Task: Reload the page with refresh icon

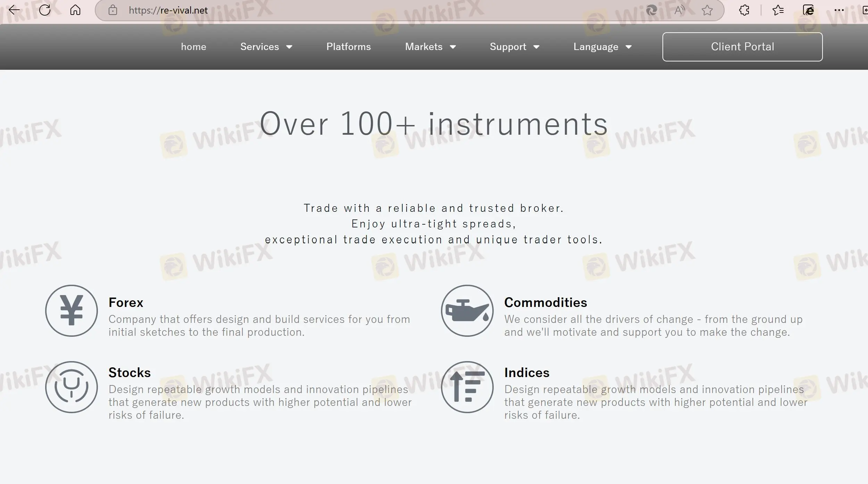Action: pos(45,10)
